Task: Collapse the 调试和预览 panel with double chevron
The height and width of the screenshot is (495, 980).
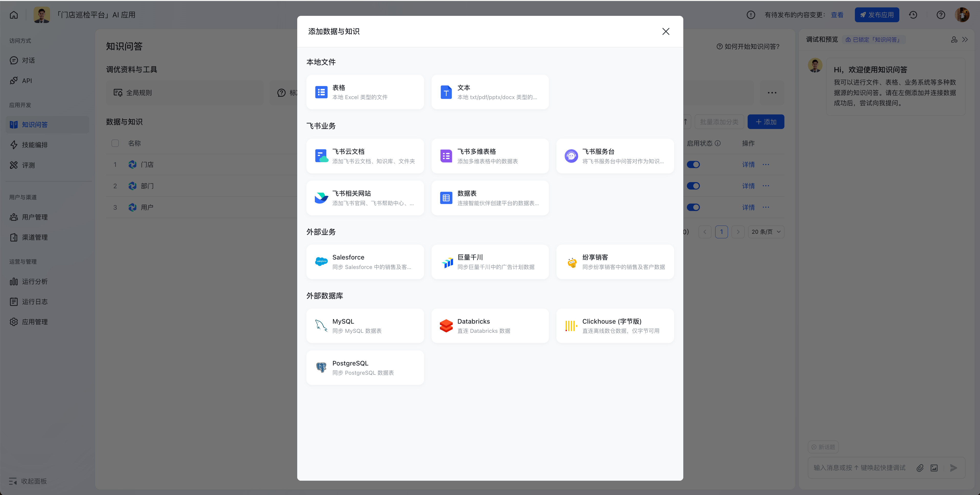Action: coord(965,40)
